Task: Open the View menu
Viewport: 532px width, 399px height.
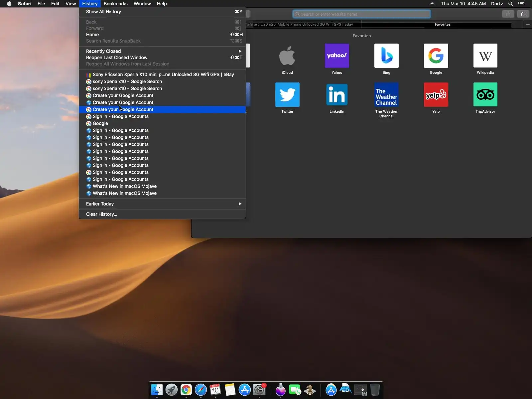Action: coord(70,4)
